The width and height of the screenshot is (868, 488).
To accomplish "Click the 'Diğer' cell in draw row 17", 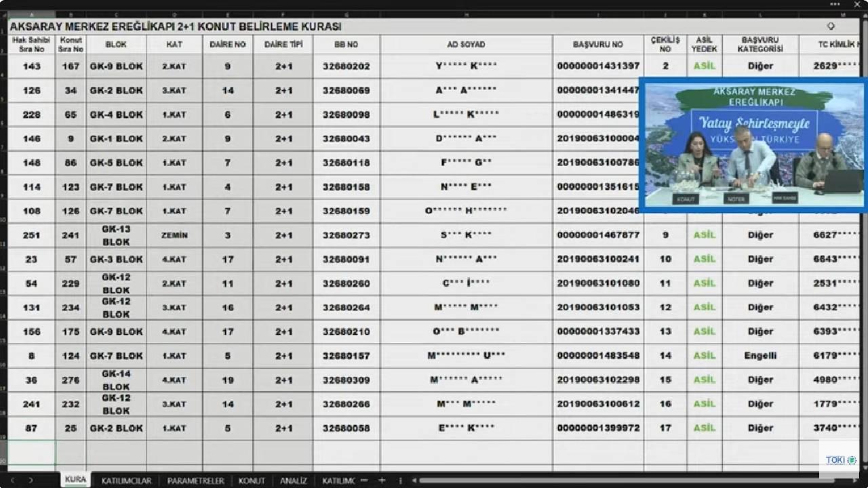I will pos(760,428).
